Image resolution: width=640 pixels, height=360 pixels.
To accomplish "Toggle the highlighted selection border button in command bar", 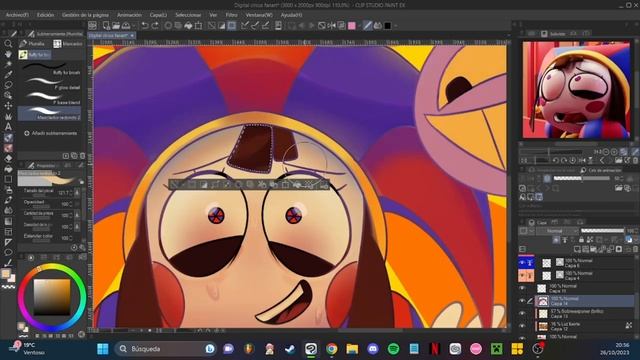I will [x=232, y=26].
